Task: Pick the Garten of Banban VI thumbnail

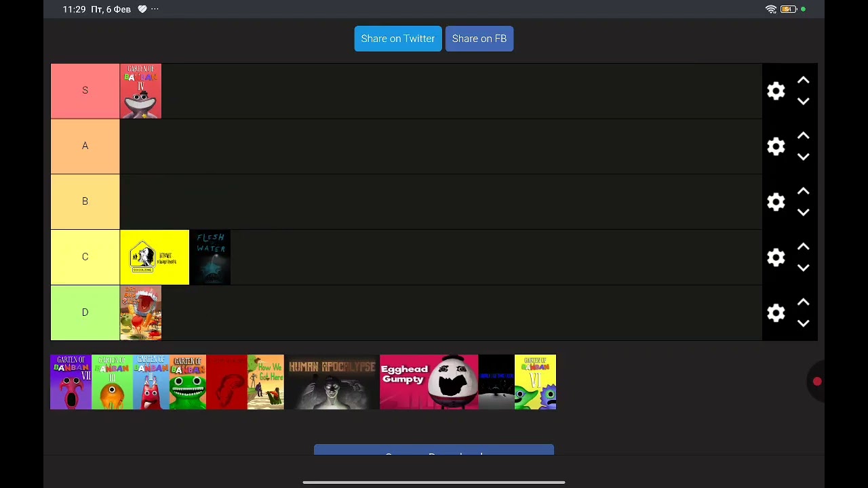Action: pyautogui.click(x=535, y=382)
